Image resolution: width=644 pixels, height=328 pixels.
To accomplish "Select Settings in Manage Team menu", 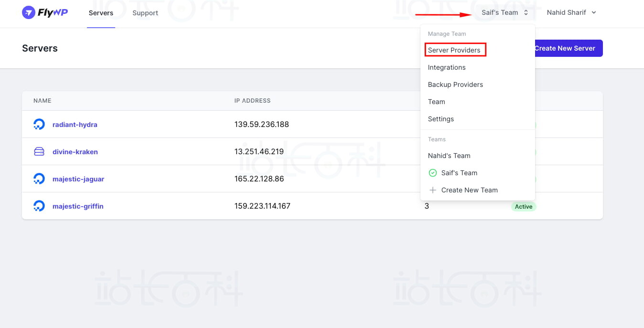I will tap(441, 119).
